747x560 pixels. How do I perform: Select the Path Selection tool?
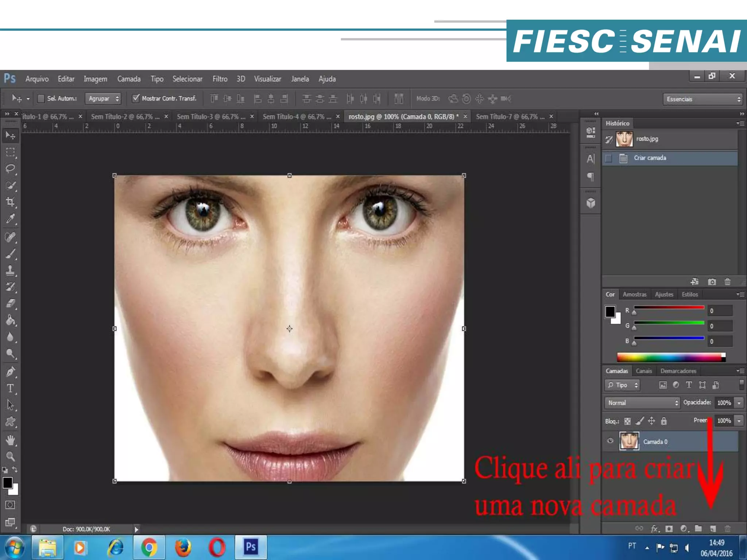point(11,405)
